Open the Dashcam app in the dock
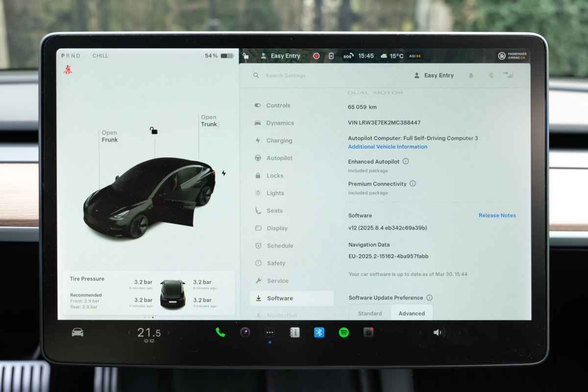The image size is (588, 392). [x=368, y=332]
